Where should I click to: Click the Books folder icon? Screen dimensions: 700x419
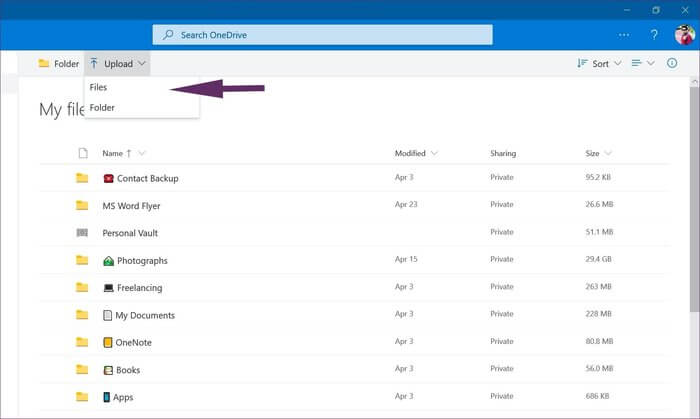pyautogui.click(x=82, y=369)
